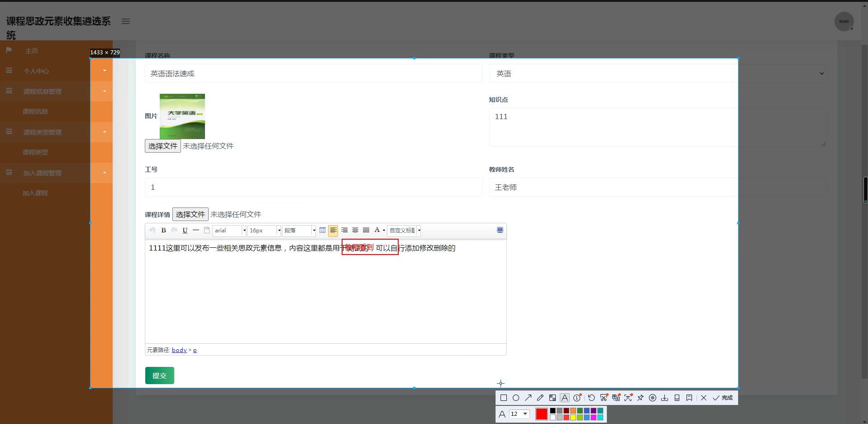Screen dimensions: 868x424
Task: Click 完成 to finish screenshot
Action: point(723,398)
